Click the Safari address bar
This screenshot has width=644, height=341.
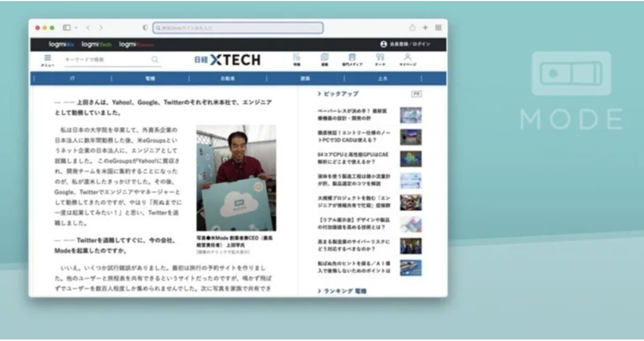tap(238, 28)
